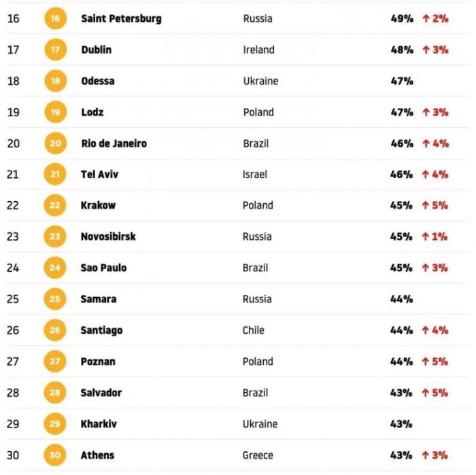Select the rank 25 circle icon
The image size is (476, 475).
point(55,299)
